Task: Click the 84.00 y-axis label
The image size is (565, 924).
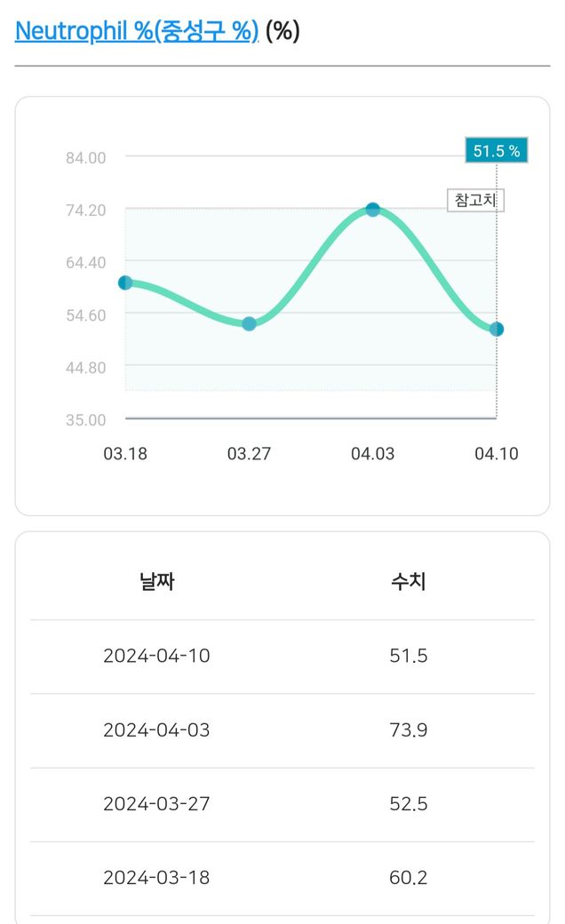Action: click(86, 158)
